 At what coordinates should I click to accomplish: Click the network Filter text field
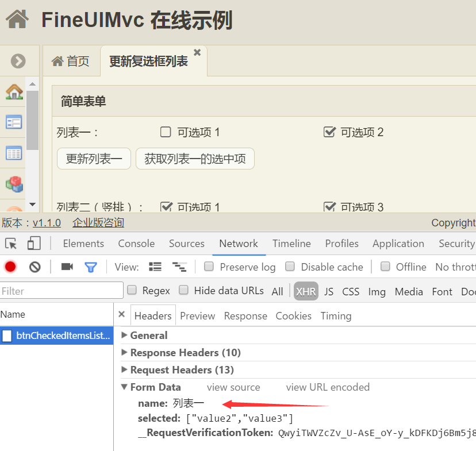(62, 290)
